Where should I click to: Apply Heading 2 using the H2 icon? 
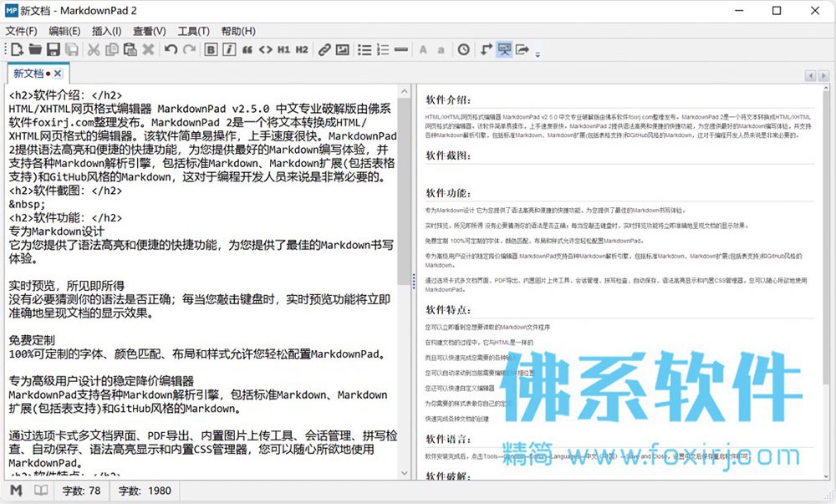(302, 49)
